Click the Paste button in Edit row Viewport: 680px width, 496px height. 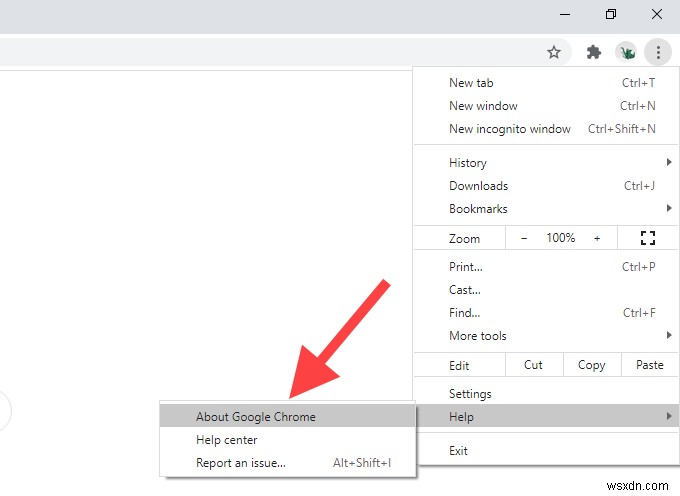click(x=650, y=365)
